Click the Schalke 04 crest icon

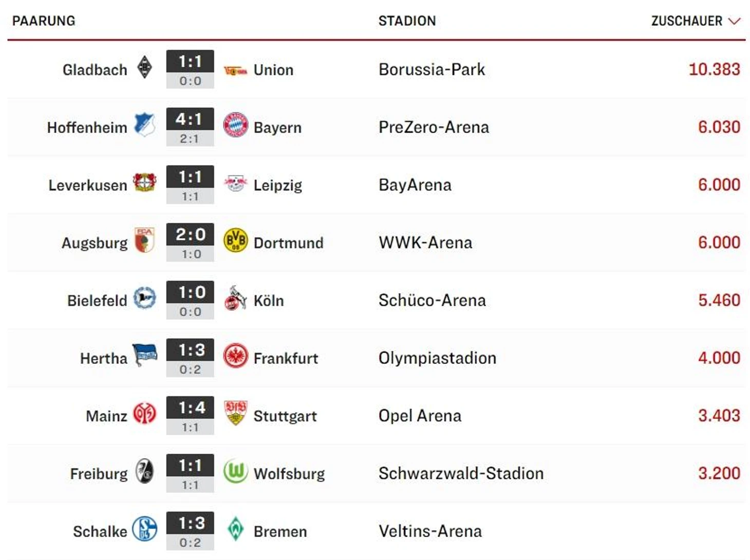tap(145, 529)
